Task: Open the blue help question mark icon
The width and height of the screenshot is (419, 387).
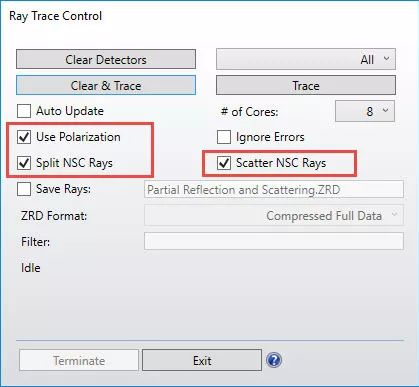Action: (x=274, y=360)
